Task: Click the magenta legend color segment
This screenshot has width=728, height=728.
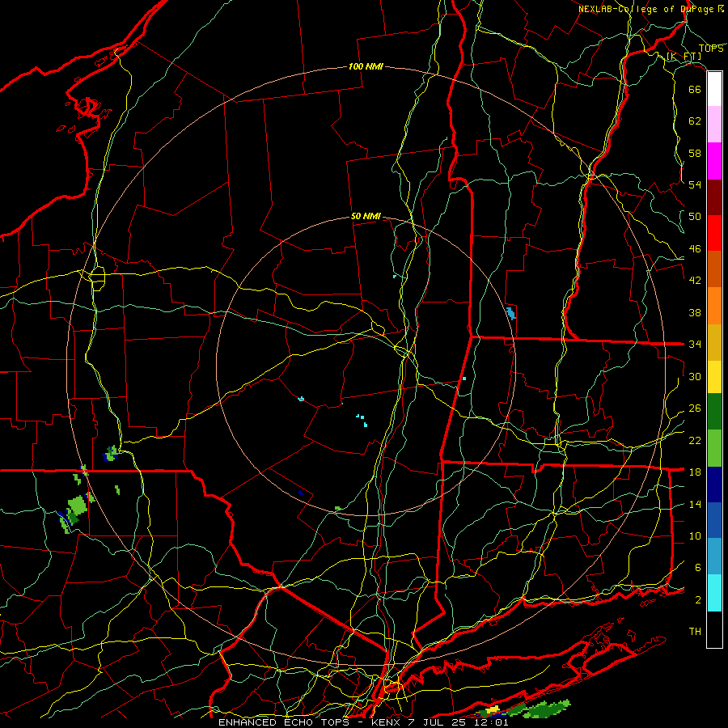Action: [x=714, y=161]
